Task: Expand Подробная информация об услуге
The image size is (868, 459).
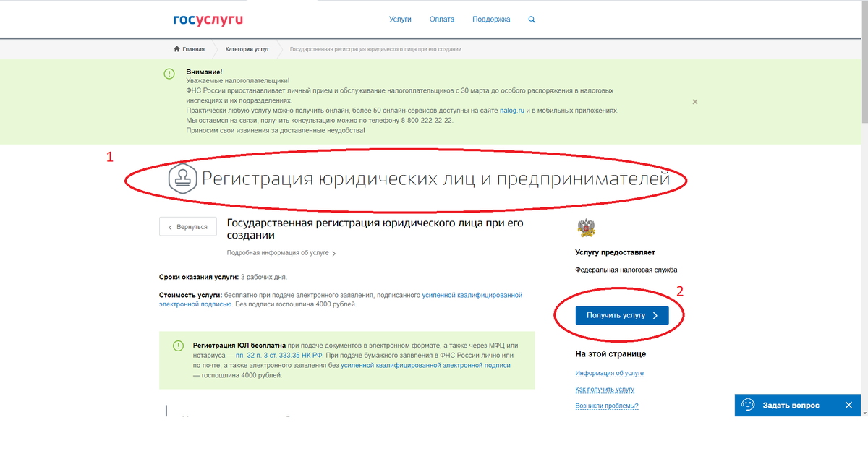Action: (x=281, y=253)
